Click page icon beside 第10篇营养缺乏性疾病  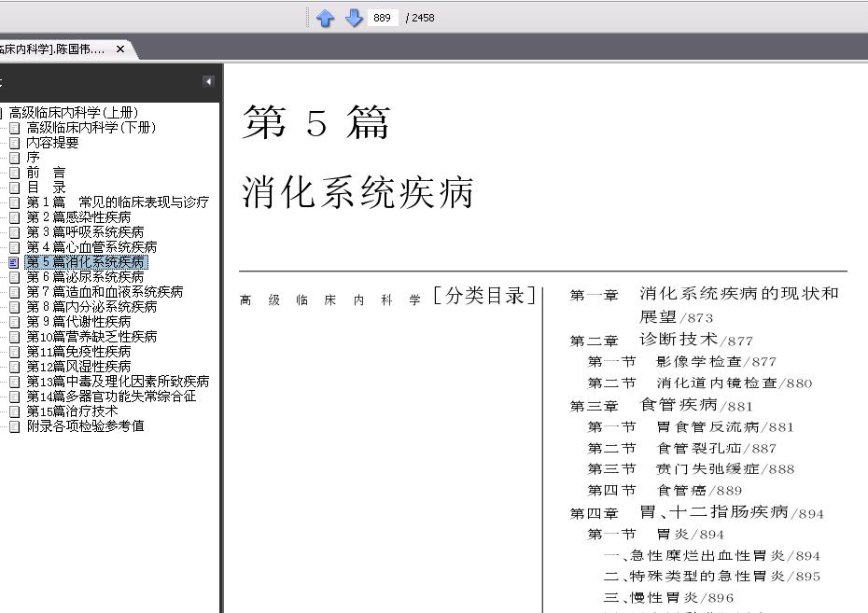click(15, 338)
